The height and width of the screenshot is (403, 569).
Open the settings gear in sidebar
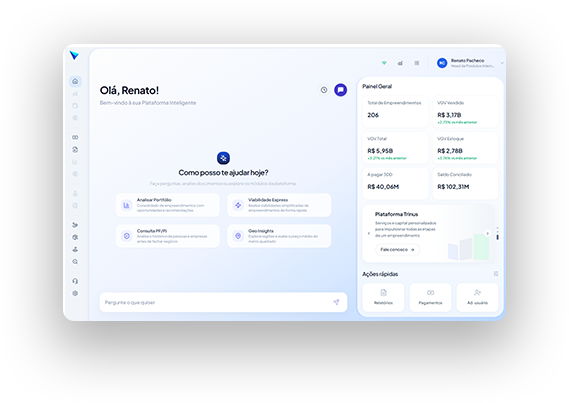pos(75,293)
